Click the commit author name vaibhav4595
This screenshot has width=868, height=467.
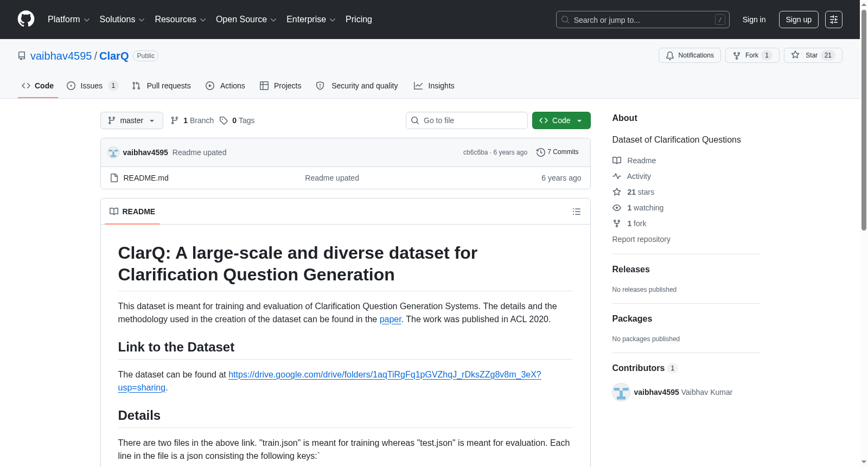145,152
